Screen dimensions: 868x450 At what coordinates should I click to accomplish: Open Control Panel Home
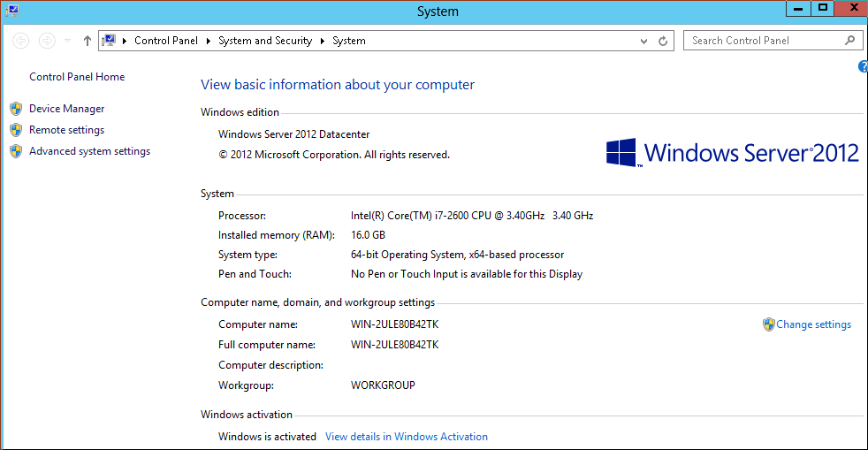(x=77, y=77)
